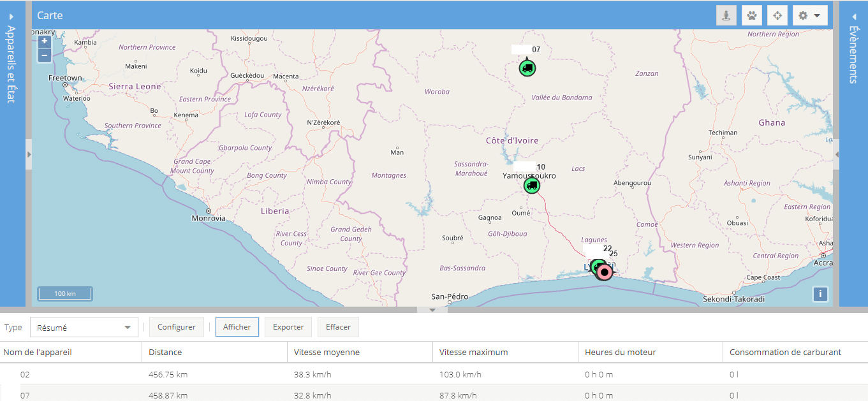Screen dimensions: 868x401
Task: Click the Carte panel title
Action: (x=50, y=15)
